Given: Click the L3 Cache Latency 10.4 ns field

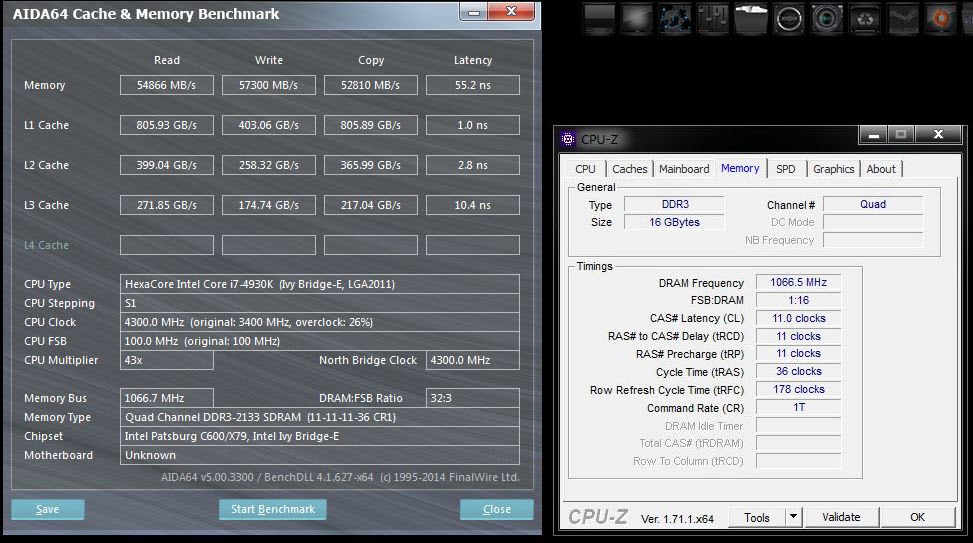Looking at the screenshot, I should click(473, 205).
